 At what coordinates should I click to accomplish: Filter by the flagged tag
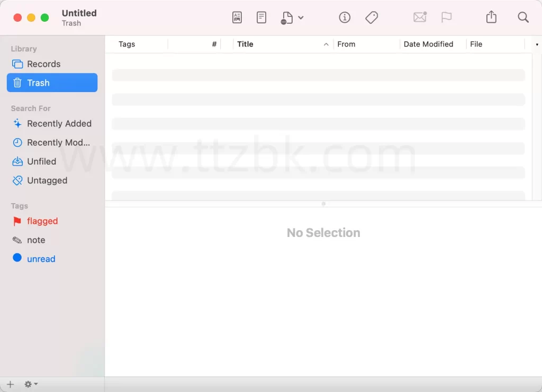[42, 221]
